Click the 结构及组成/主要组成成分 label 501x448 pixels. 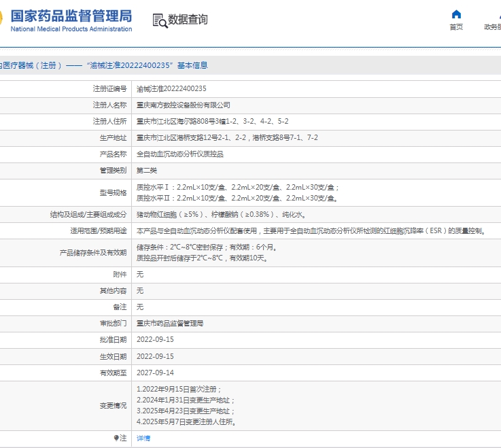[x=88, y=214]
